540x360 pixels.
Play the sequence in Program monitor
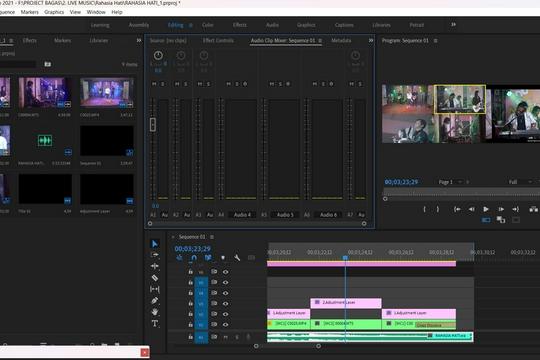pos(486,209)
